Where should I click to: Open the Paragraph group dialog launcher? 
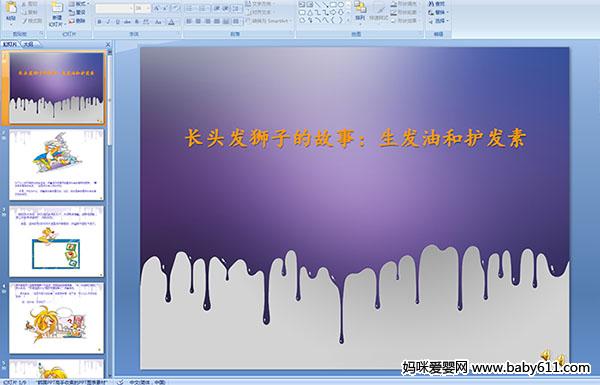(292, 33)
